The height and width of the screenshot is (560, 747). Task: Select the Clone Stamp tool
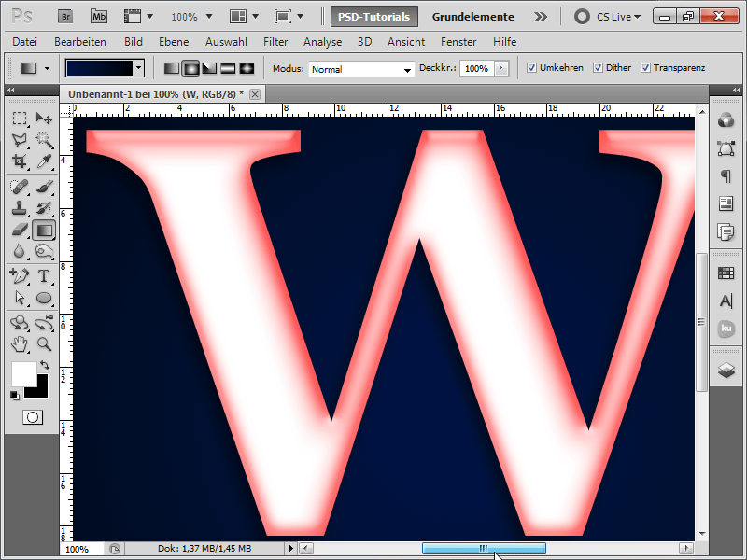pyautogui.click(x=20, y=208)
